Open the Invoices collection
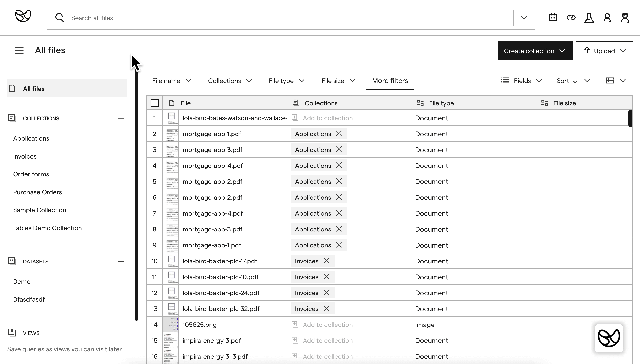 pyautogui.click(x=25, y=156)
